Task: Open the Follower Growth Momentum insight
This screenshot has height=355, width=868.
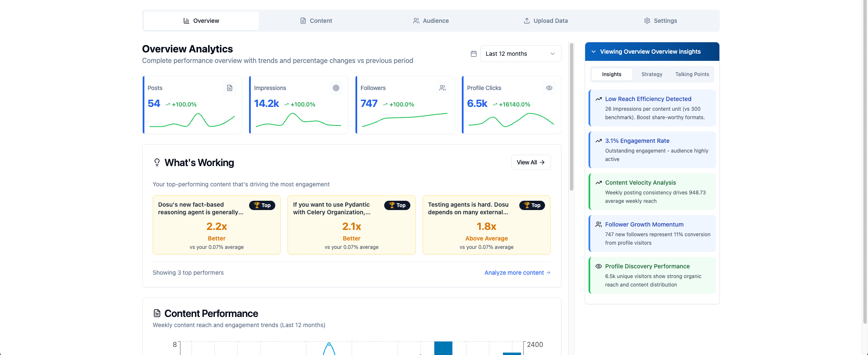Action: [652, 233]
